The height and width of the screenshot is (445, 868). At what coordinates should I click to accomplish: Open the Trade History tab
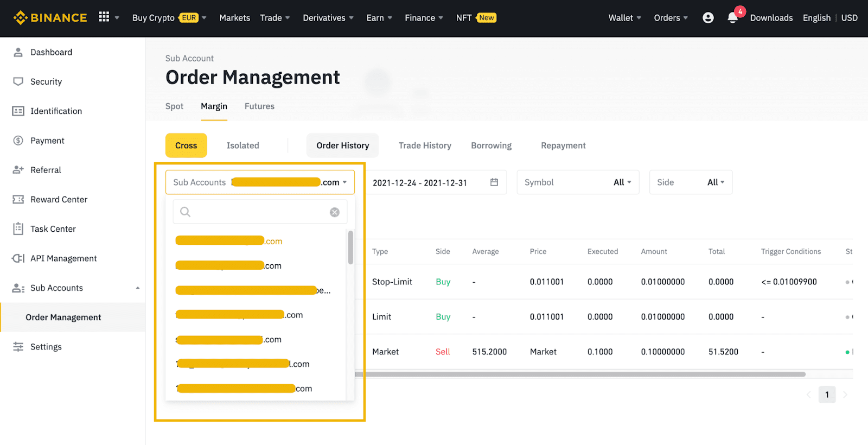point(425,145)
